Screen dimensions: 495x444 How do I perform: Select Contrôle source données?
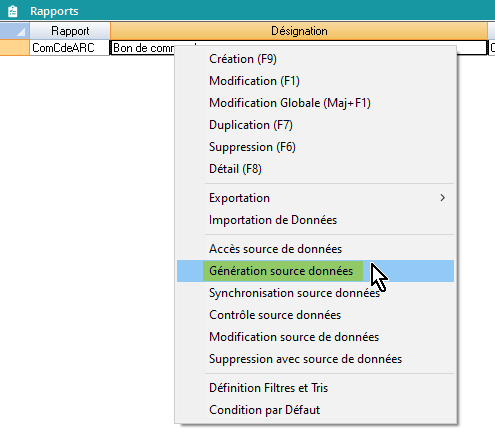tap(315, 315)
